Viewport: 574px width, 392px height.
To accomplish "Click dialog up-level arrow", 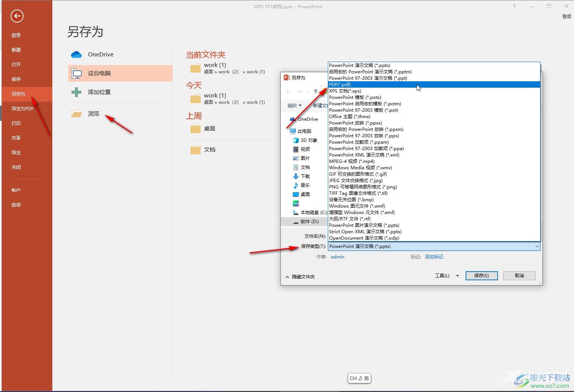I will pyautogui.click(x=316, y=91).
